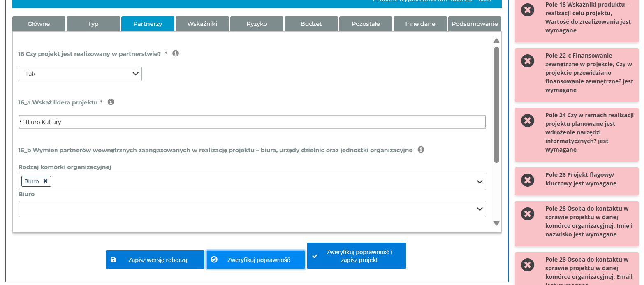Select the 'Główne' tab

pos(39,24)
